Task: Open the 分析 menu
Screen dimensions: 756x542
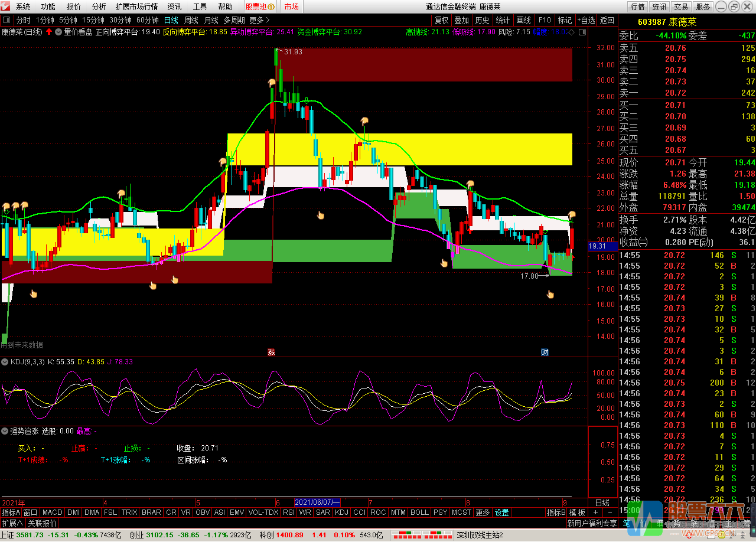Action: pyautogui.click(x=99, y=7)
